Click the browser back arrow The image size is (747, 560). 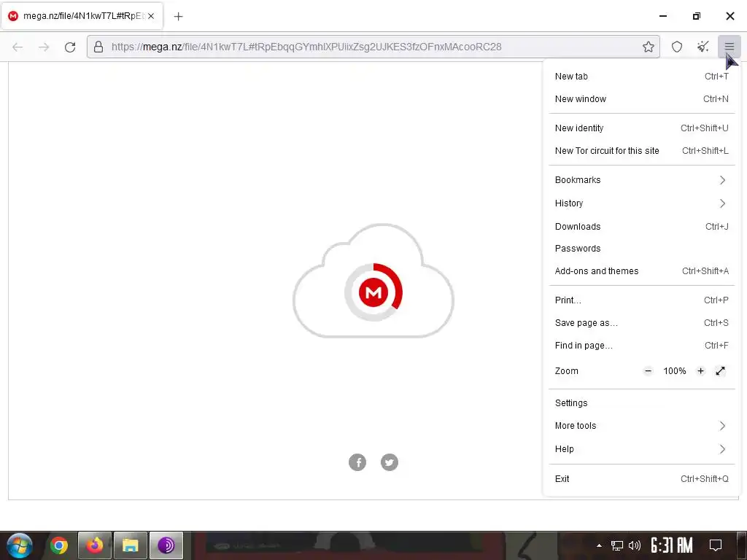18,47
